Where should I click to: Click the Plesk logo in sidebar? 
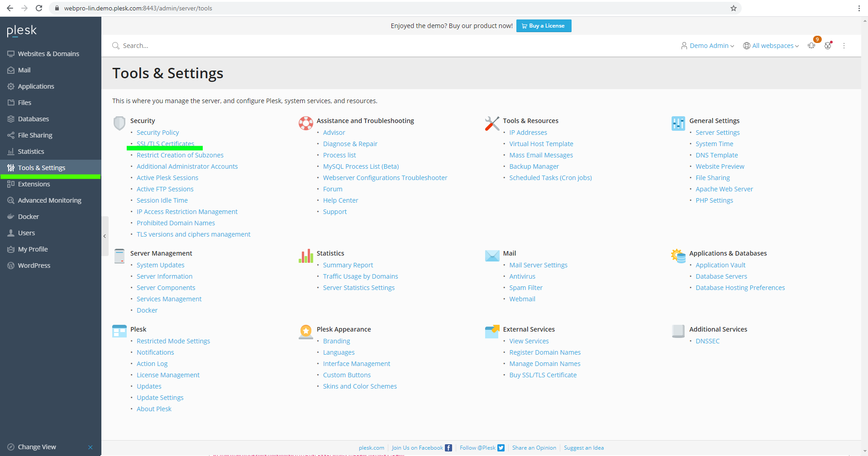pyautogui.click(x=22, y=31)
